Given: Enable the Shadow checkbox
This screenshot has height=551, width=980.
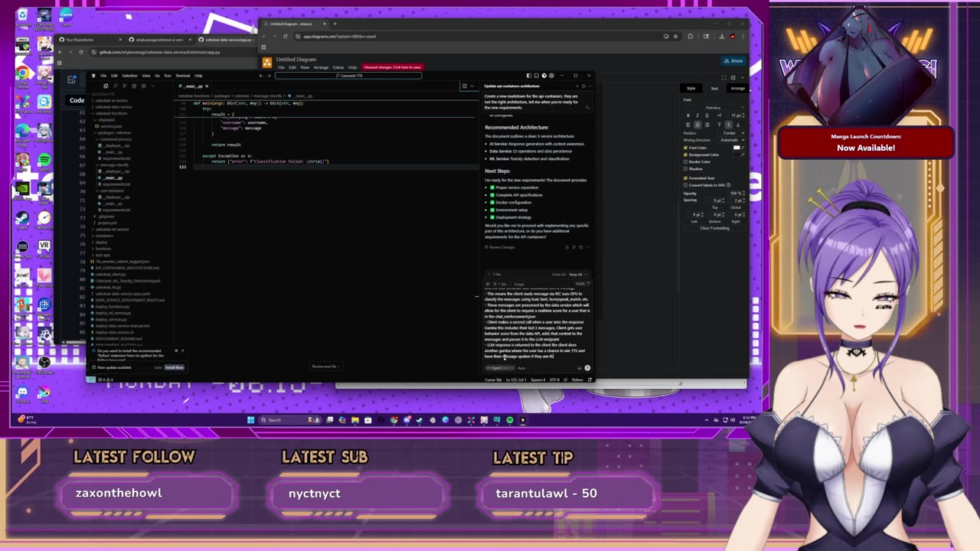Looking at the screenshot, I should [685, 168].
